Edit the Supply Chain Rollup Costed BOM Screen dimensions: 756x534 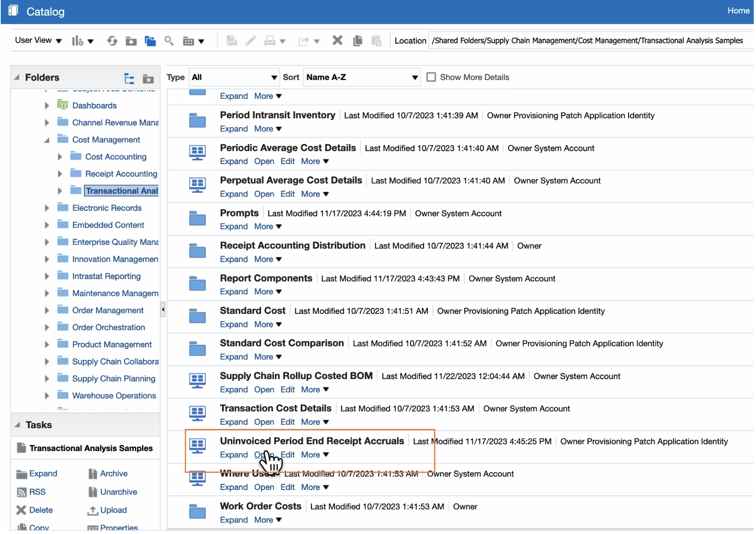[x=287, y=389]
